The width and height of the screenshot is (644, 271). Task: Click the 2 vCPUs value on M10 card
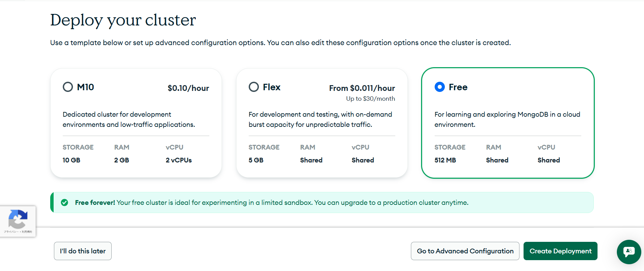(178, 160)
